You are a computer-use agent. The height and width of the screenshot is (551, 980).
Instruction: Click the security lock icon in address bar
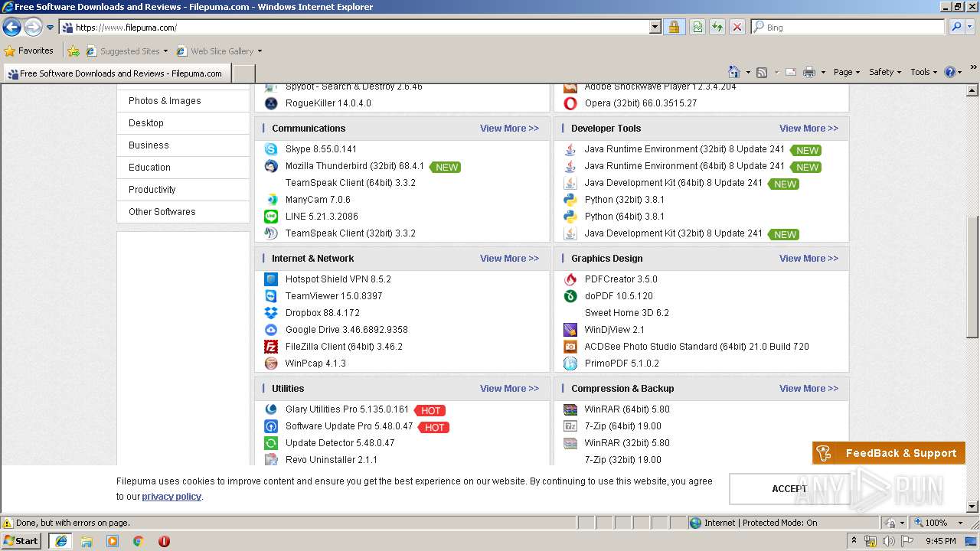click(x=674, y=28)
